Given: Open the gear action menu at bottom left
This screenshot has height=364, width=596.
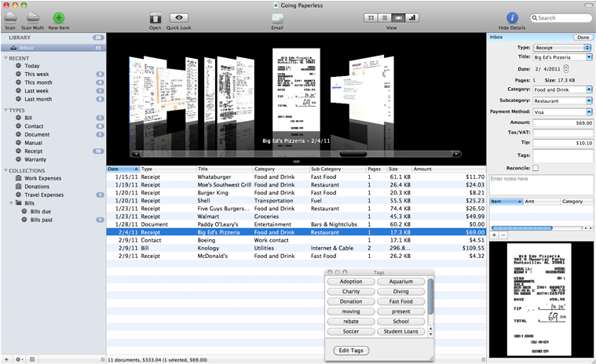Looking at the screenshot, I should tap(20, 359).
